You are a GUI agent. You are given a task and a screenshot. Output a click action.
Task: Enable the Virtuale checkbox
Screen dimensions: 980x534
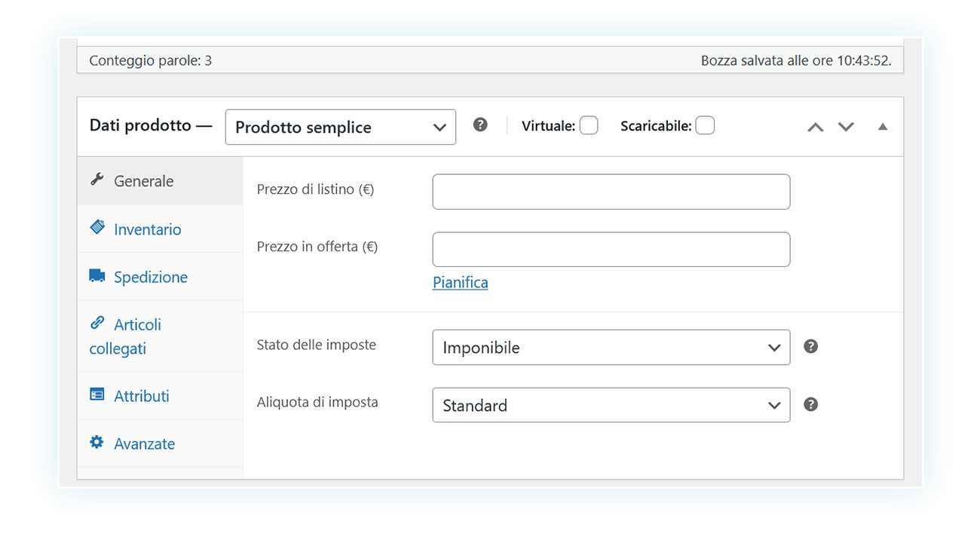pyautogui.click(x=589, y=125)
